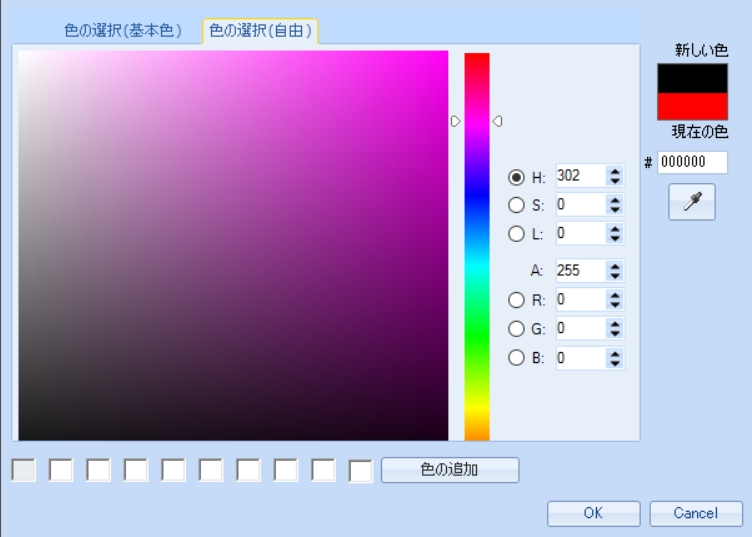Confirm with the OK button
Screen dimensions: 752x537
point(593,513)
